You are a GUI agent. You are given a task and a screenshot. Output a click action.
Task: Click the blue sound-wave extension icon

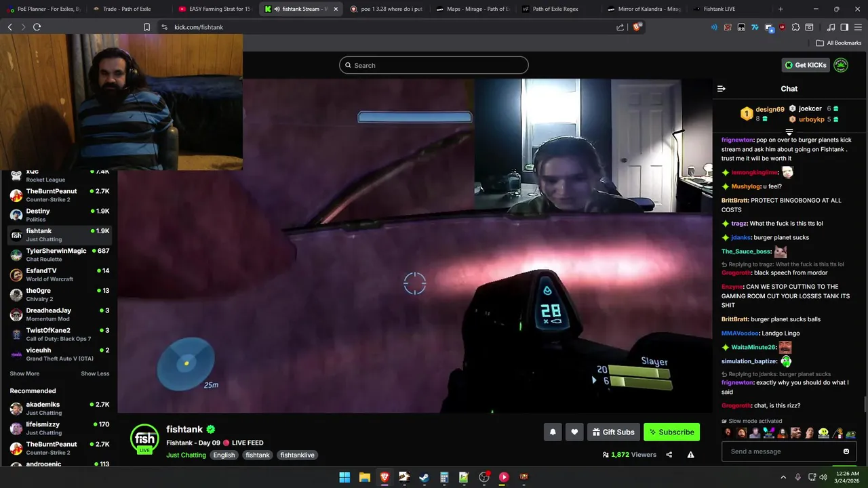pyautogui.click(x=714, y=27)
